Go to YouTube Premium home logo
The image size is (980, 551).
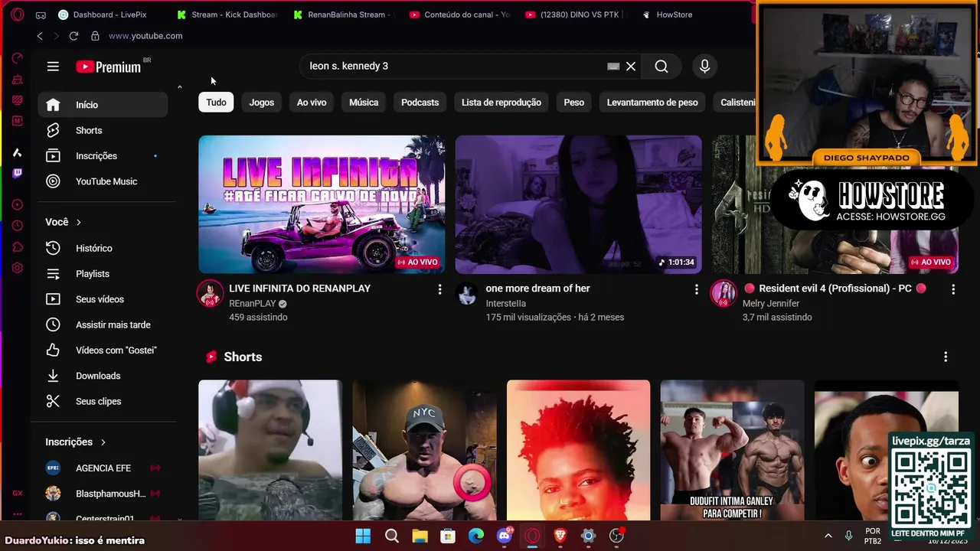pyautogui.click(x=109, y=67)
